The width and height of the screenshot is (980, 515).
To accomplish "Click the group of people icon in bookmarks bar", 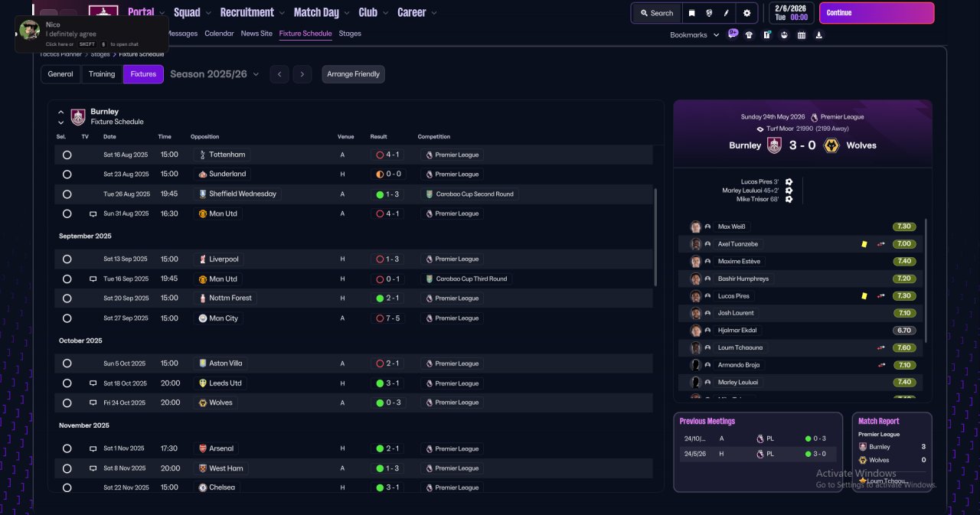I will point(784,34).
